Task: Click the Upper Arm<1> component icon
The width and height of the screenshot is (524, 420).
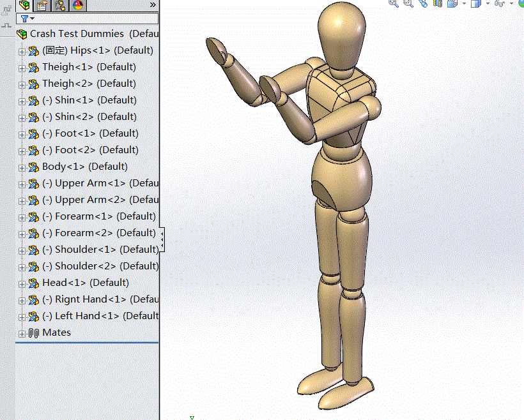Action: [33, 184]
